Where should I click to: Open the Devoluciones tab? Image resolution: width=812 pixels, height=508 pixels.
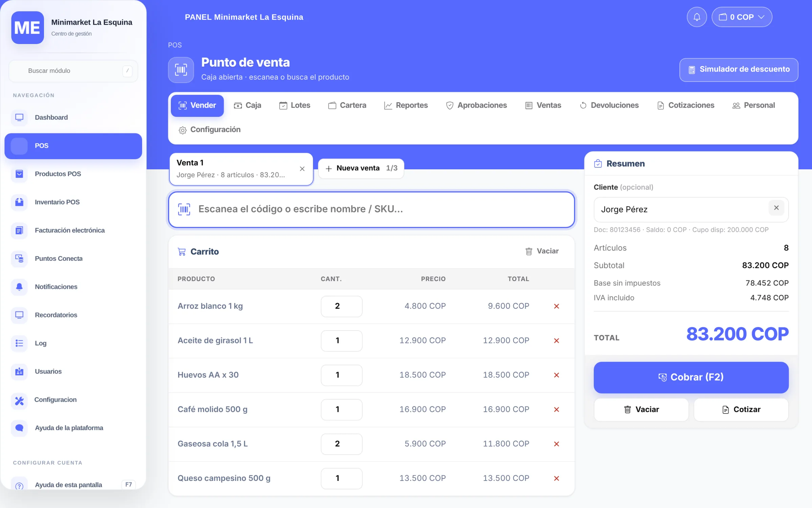609,105
